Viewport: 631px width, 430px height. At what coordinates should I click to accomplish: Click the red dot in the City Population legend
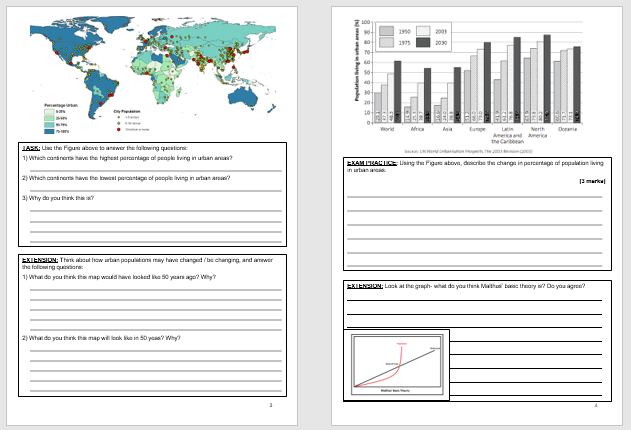119,130
